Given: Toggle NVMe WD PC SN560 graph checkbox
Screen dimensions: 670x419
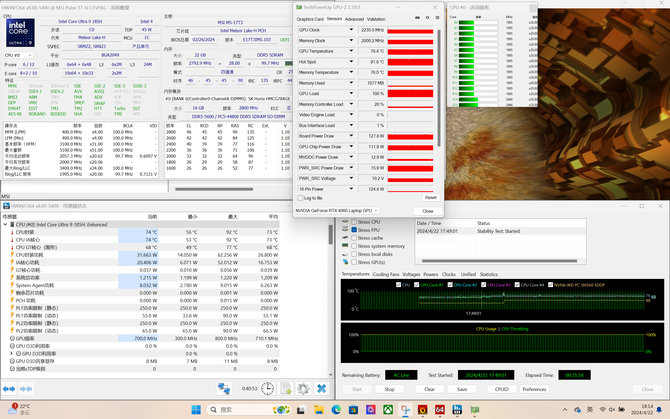Looking at the screenshot, I should coord(550,285).
